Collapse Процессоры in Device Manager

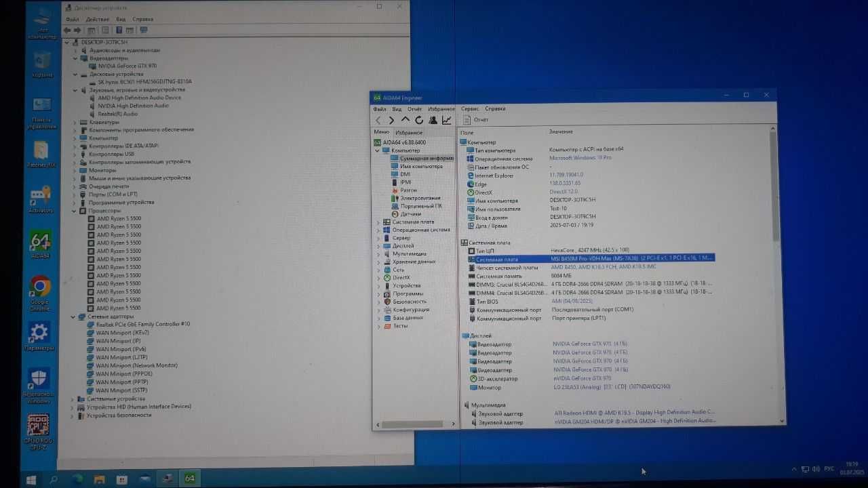coord(74,211)
